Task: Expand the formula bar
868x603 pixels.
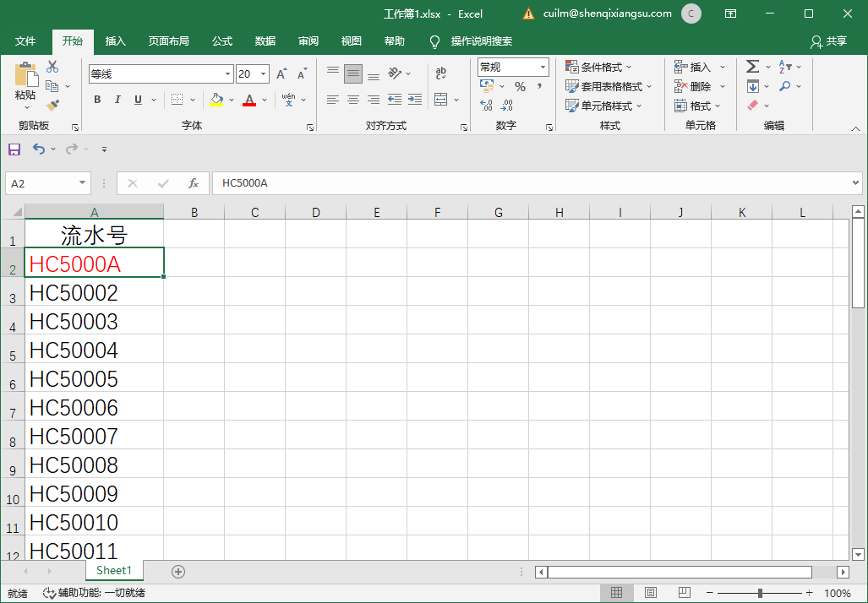Action: point(856,183)
